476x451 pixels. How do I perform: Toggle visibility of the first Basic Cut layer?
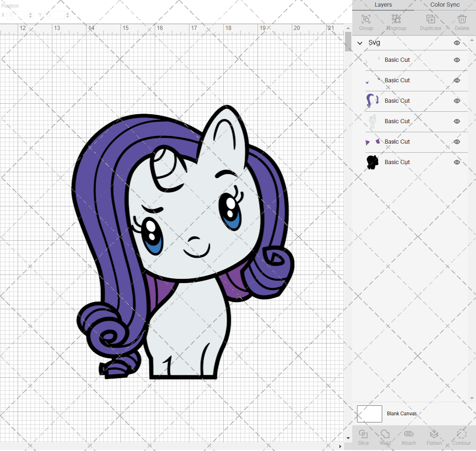coord(457,60)
